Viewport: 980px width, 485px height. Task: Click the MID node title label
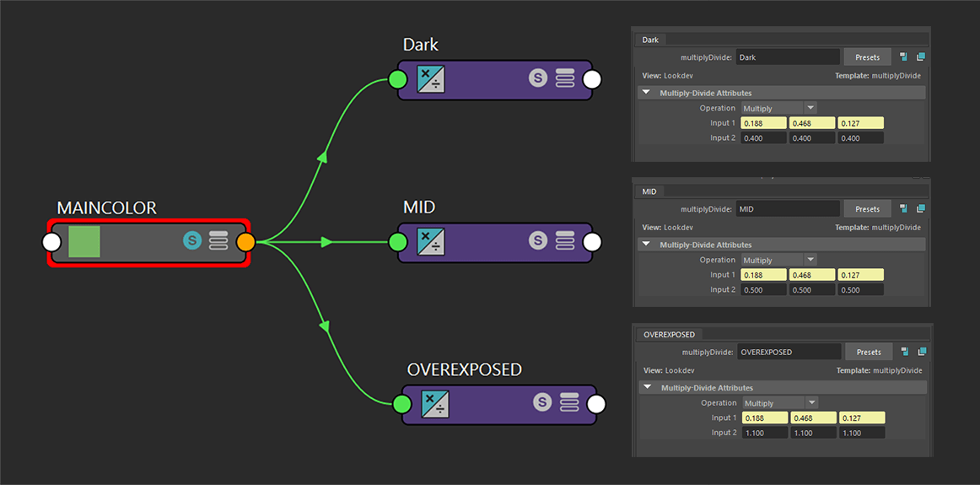[x=419, y=207]
